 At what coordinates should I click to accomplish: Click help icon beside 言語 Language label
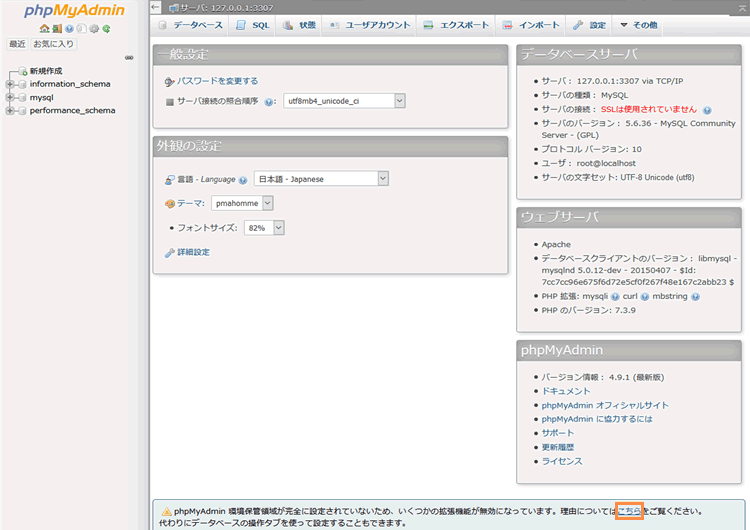243,180
